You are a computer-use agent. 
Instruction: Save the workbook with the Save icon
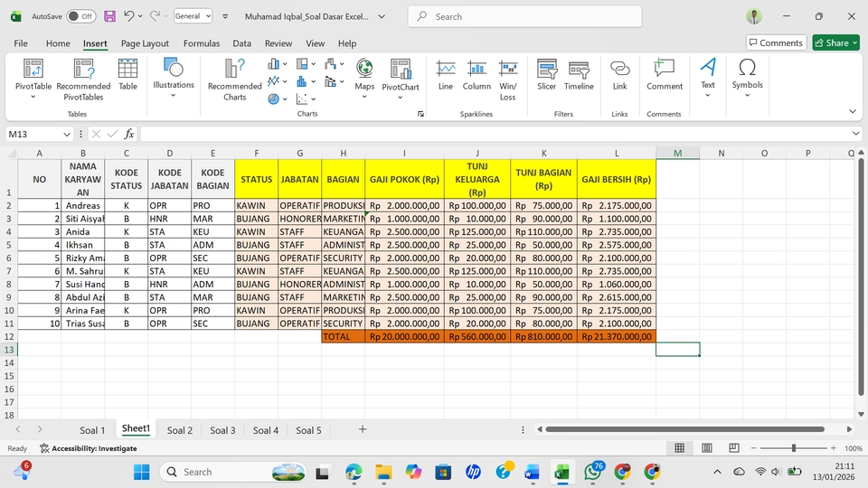[x=109, y=16]
